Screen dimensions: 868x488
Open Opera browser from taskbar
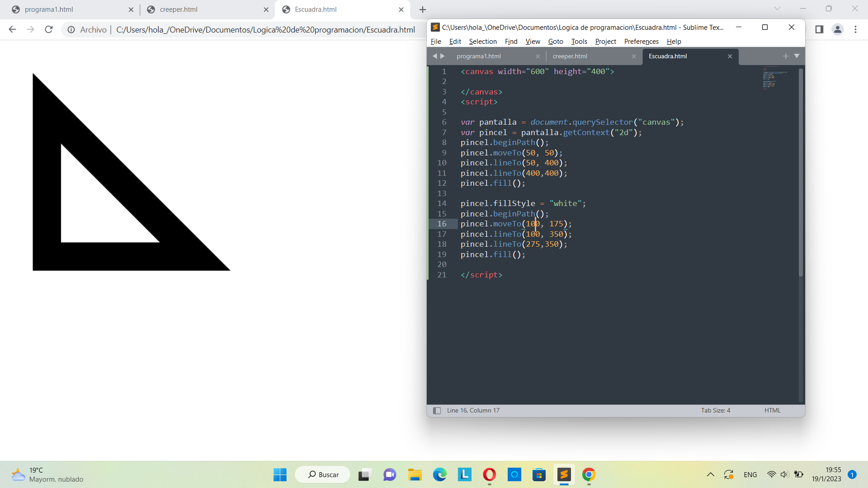click(x=489, y=474)
